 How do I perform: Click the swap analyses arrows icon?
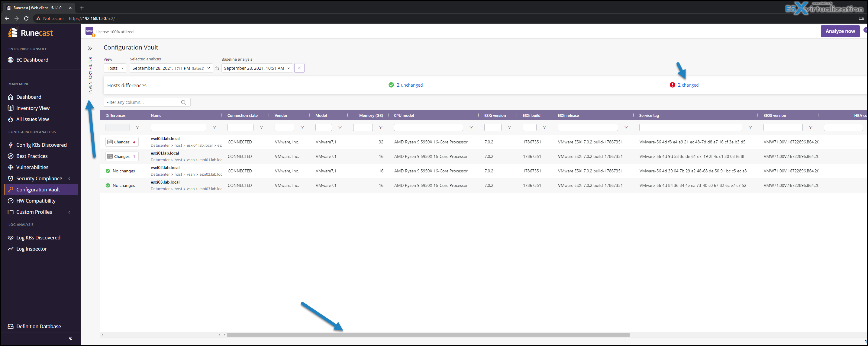click(217, 68)
